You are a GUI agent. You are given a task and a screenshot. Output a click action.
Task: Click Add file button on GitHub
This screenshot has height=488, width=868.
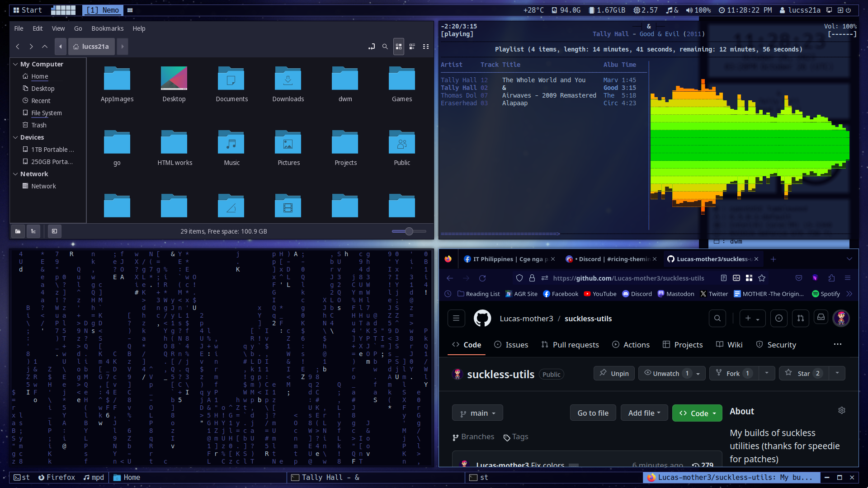[x=643, y=413]
